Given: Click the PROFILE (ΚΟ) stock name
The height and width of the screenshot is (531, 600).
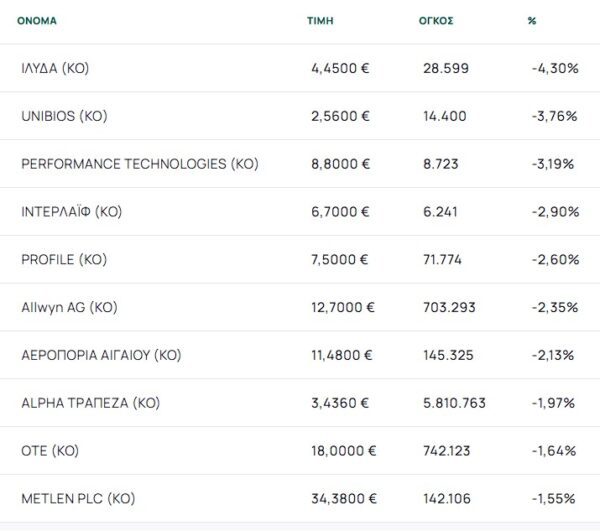Looking at the screenshot, I should (63, 259).
